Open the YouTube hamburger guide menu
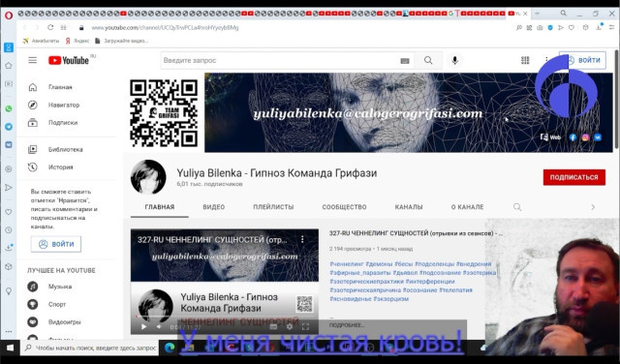 [x=32, y=60]
